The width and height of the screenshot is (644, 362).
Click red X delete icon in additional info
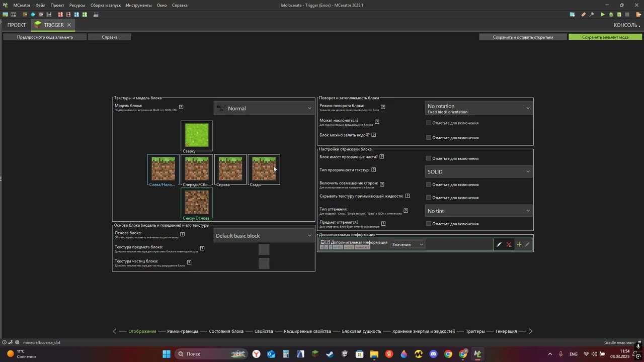click(x=509, y=245)
